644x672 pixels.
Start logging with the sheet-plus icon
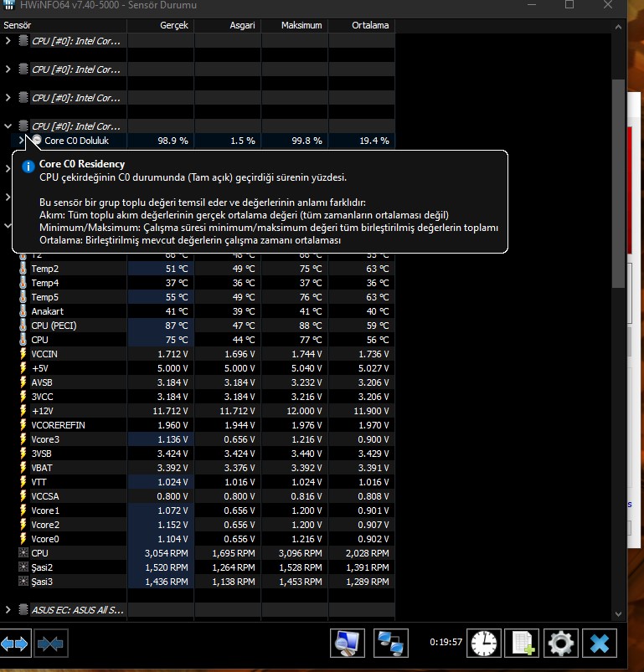pos(523,643)
